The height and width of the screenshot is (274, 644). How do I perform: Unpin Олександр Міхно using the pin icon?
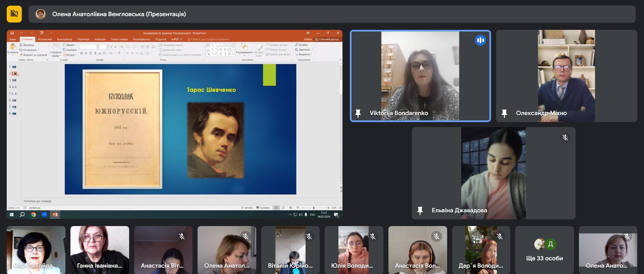point(504,113)
